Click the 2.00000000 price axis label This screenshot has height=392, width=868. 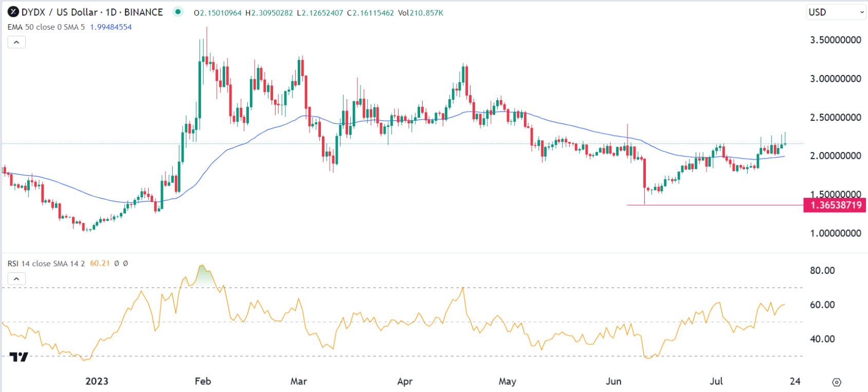pyautogui.click(x=836, y=156)
